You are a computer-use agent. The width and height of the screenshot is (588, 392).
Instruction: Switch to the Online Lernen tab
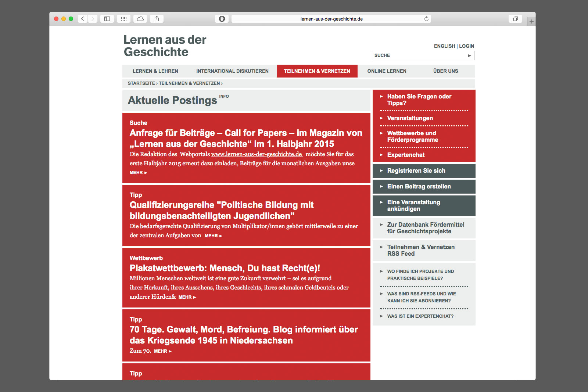tap(387, 71)
